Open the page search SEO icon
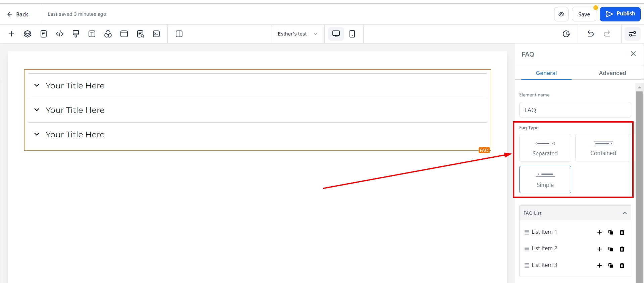Screen dimensions: 644x283 140,34
